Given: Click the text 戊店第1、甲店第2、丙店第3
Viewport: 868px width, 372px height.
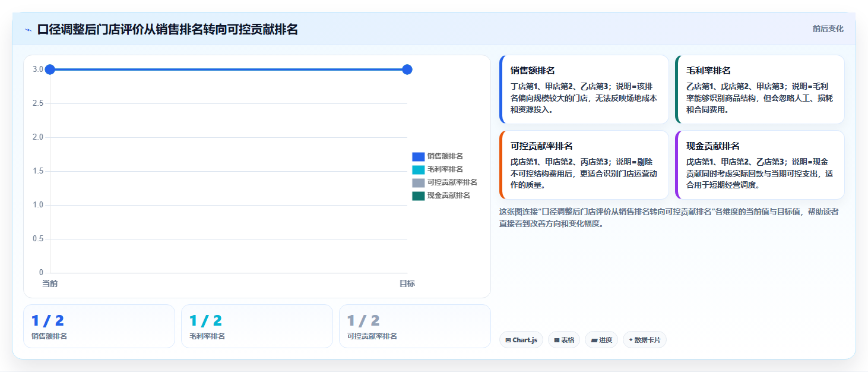Looking at the screenshot, I should (x=561, y=162).
